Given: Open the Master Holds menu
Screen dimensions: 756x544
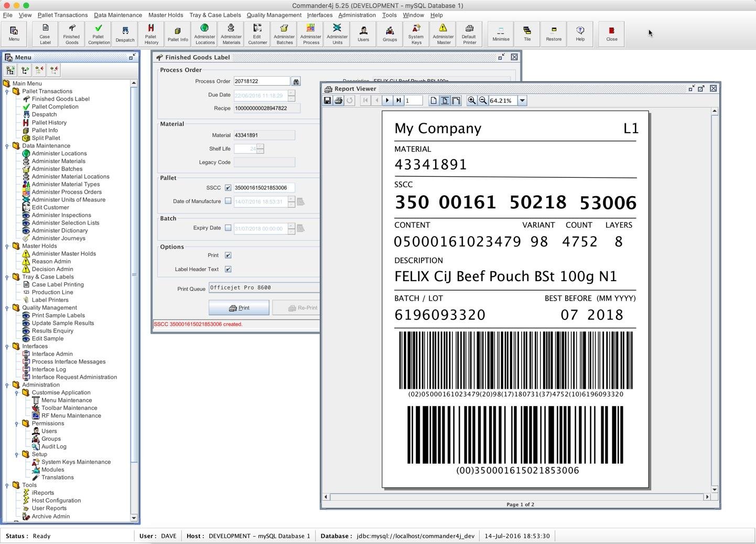Looking at the screenshot, I should (x=166, y=15).
